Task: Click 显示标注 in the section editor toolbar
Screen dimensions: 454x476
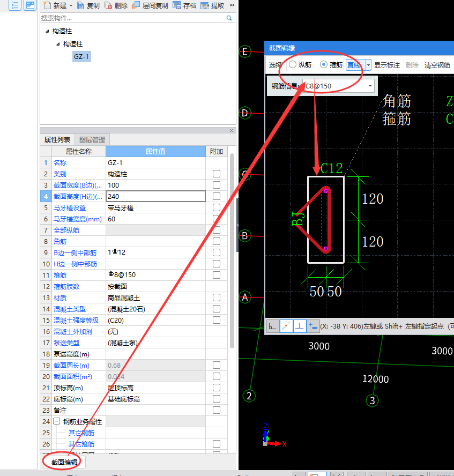Action: (387, 65)
